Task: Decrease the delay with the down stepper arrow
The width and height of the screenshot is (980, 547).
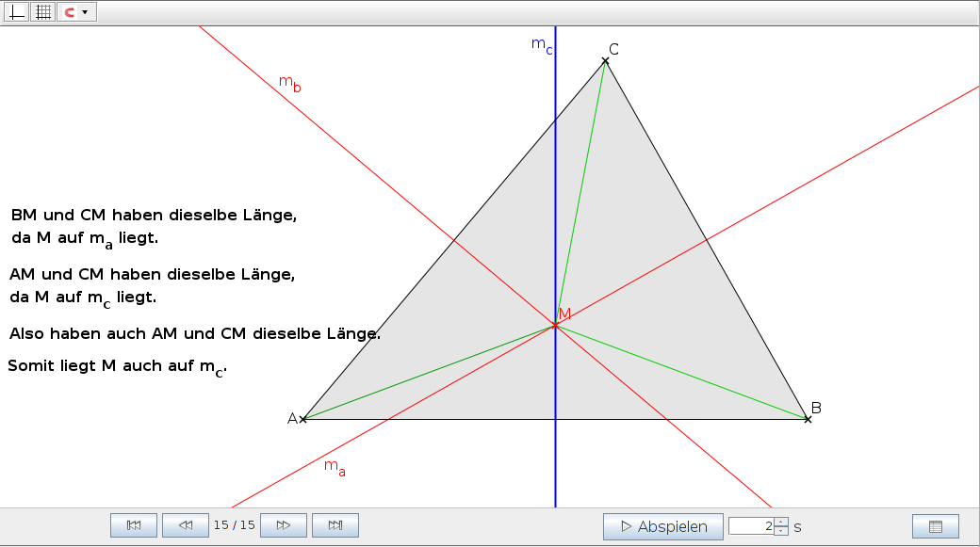Action: (x=781, y=530)
